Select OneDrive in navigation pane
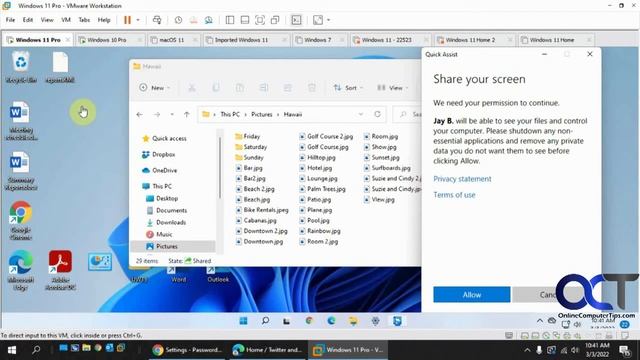Screen dimensions: 640x360 point(164,171)
